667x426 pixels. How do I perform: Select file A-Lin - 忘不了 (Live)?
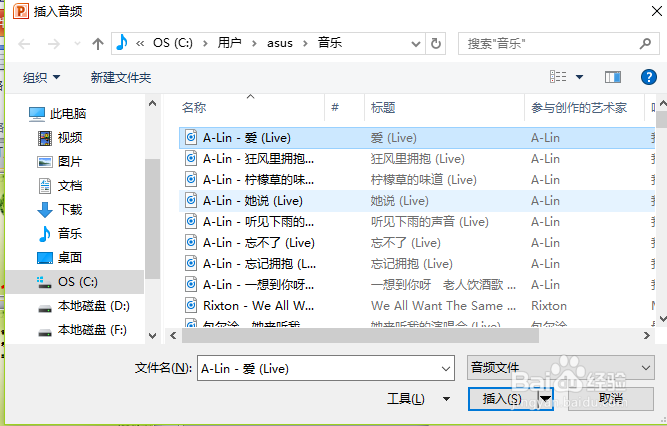coord(416,243)
